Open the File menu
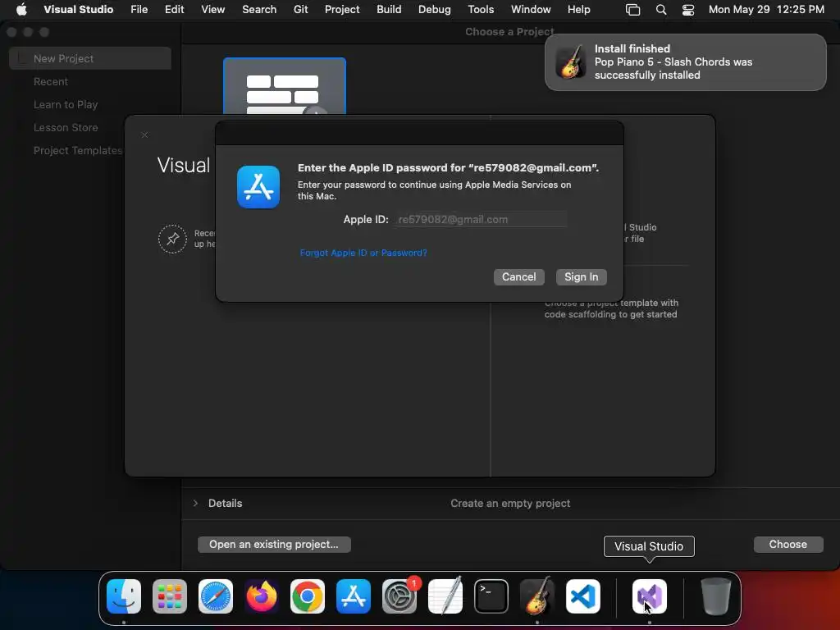This screenshot has width=840, height=630. click(x=139, y=9)
